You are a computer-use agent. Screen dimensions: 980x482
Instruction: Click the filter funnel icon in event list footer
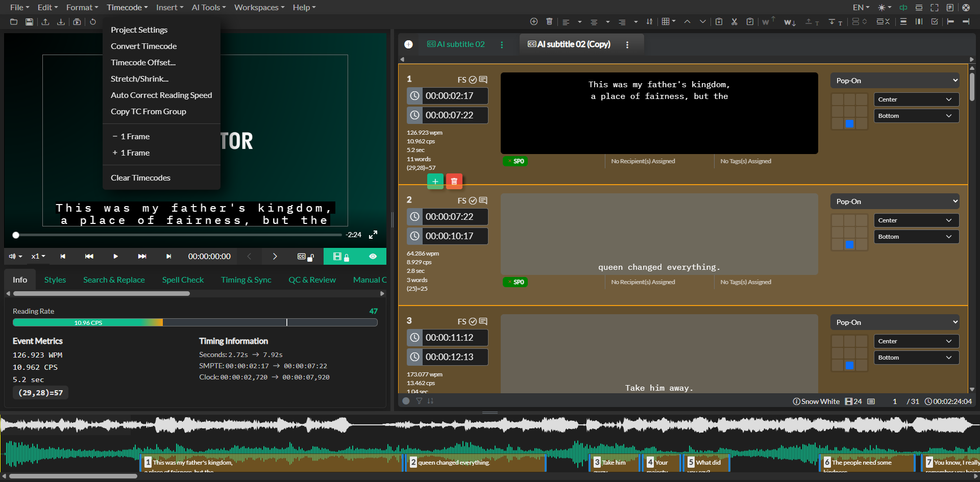(419, 401)
